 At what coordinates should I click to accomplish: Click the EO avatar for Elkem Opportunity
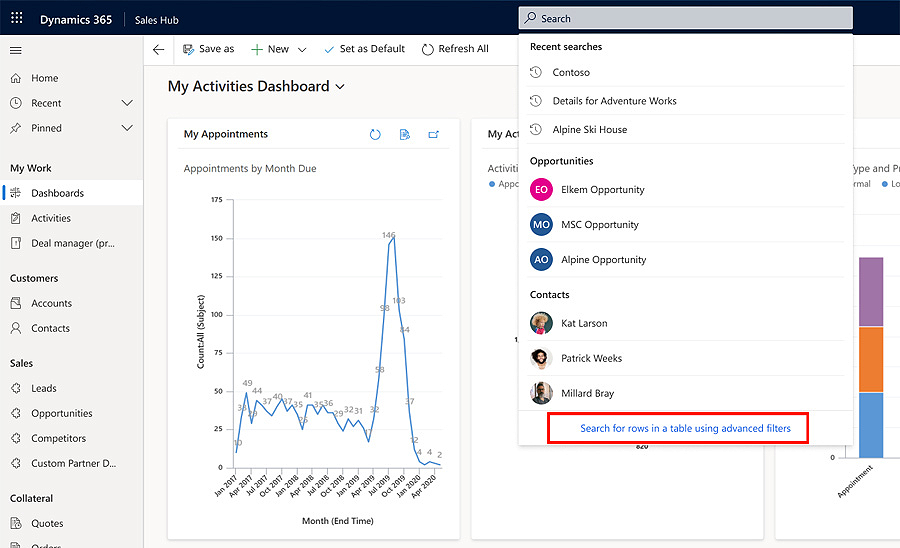tap(541, 189)
